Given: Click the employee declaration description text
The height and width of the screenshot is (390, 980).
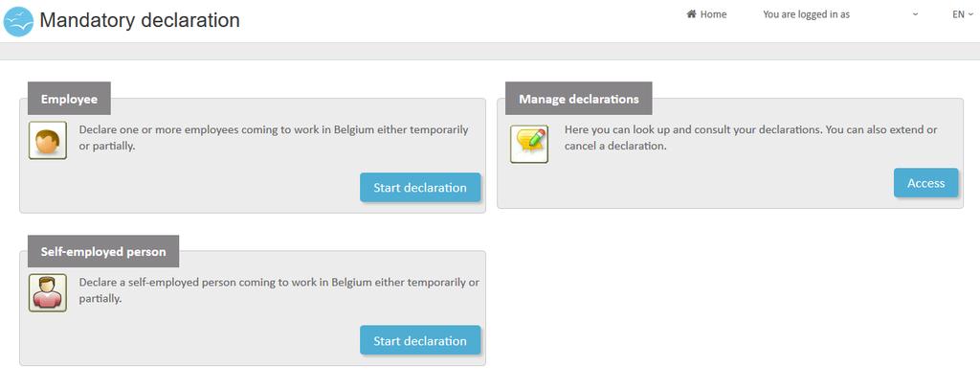Looking at the screenshot, I should coord(273,138).
